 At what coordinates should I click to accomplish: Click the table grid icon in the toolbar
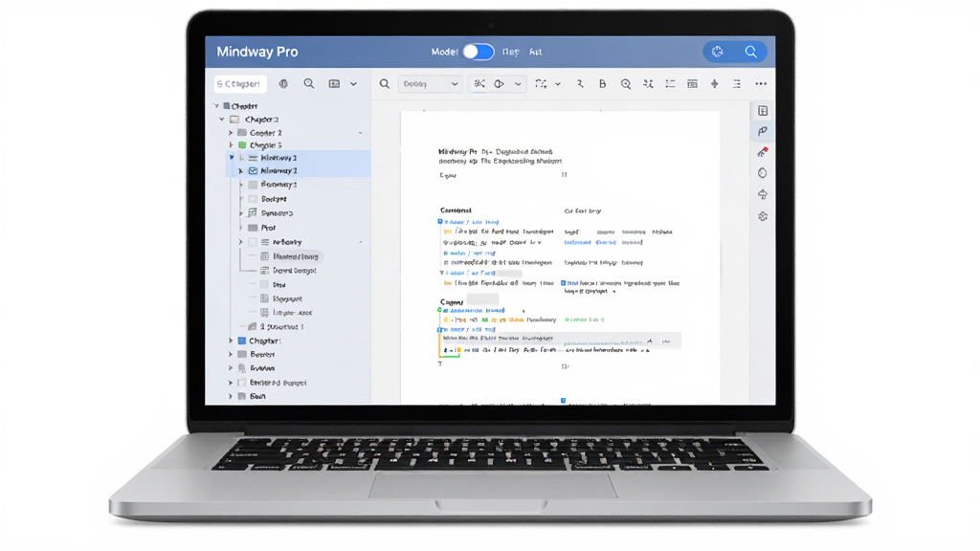pyautogui.click(x=693, y=84)
